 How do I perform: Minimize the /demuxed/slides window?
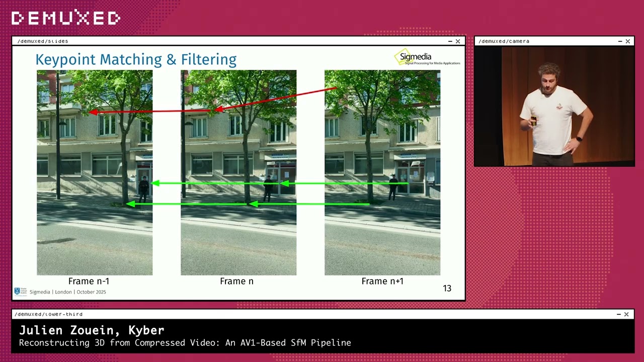[450, 41]
